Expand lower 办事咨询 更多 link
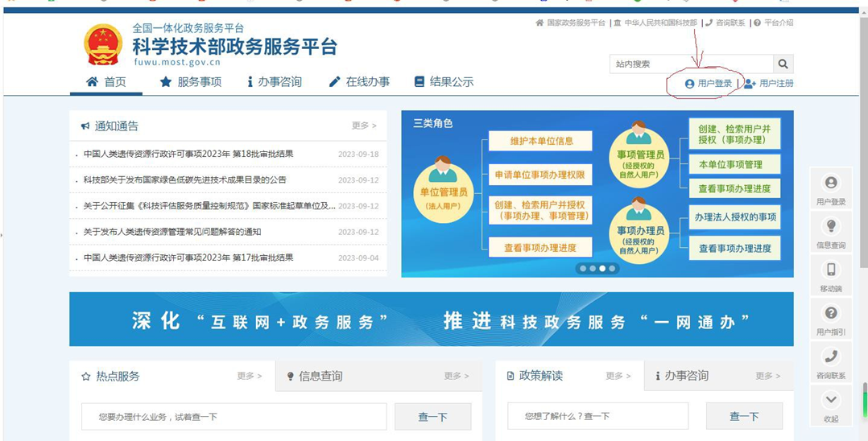Viewport: 868px width, 441px height. pyautogui.click(x=768, y=376)
